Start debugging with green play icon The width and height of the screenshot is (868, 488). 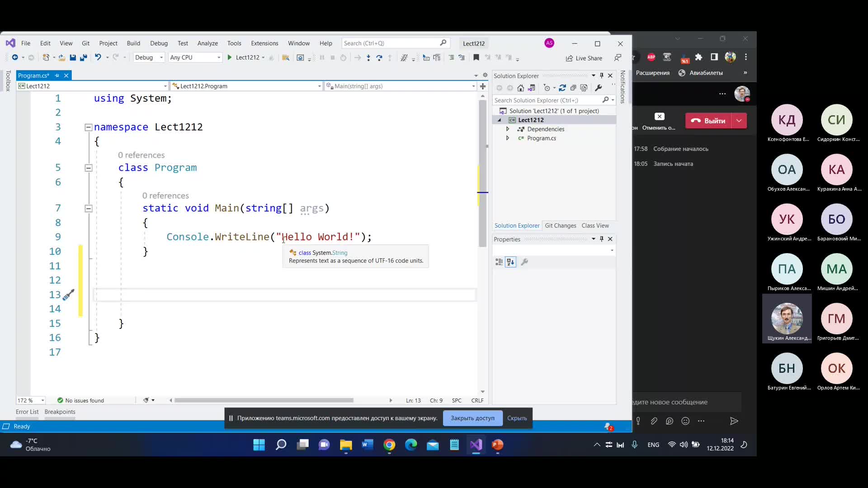click(x=230, y=57)
